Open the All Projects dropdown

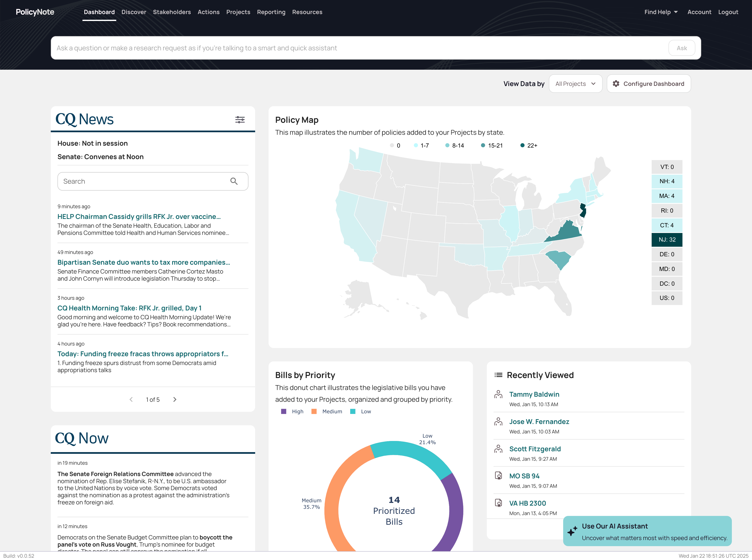coord(575,84)
